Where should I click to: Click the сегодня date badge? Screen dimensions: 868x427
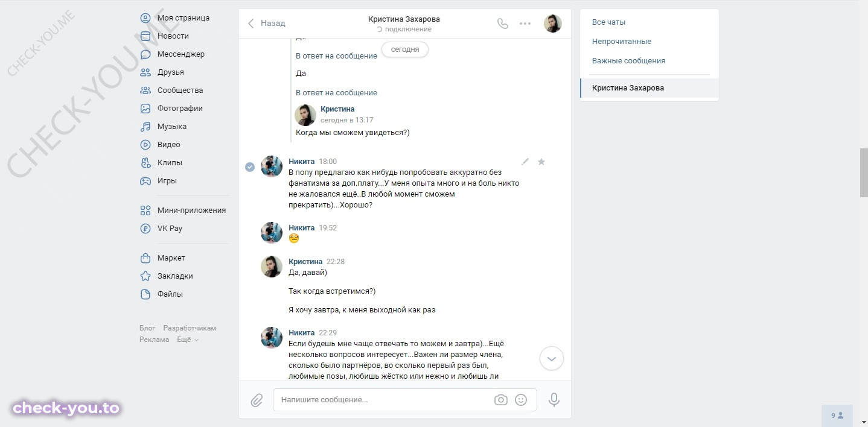point(405,49)
